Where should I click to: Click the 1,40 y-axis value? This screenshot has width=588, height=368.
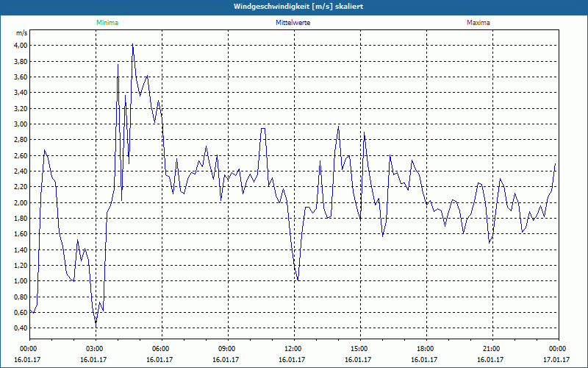22,250
